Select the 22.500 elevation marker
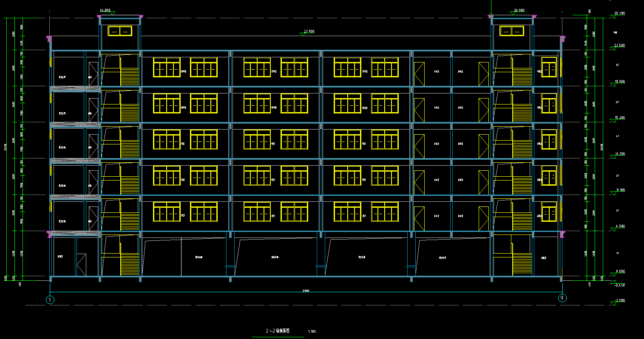This screenshot has width=644, height=339. click(x=613, y=48)
